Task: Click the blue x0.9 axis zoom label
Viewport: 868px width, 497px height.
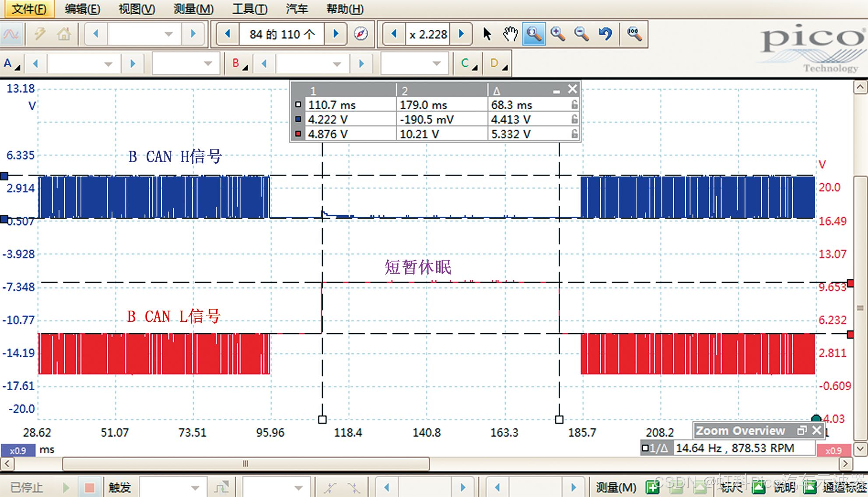Action: coord(18,451)
